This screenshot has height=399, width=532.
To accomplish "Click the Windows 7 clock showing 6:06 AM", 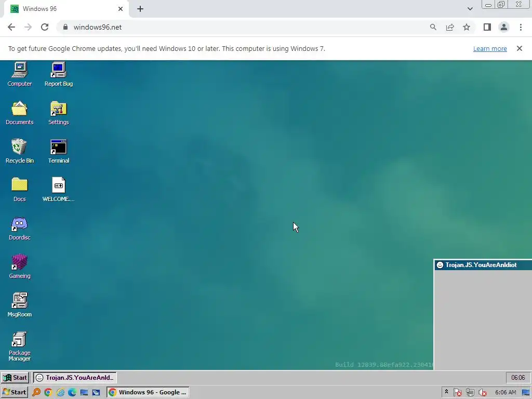I will (505, 392).
